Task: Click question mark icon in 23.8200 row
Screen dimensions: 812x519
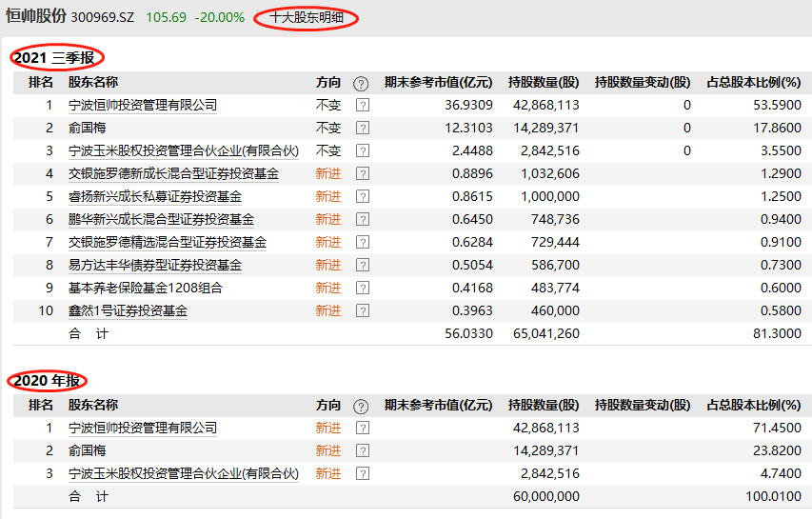Action: click(363, 450)
